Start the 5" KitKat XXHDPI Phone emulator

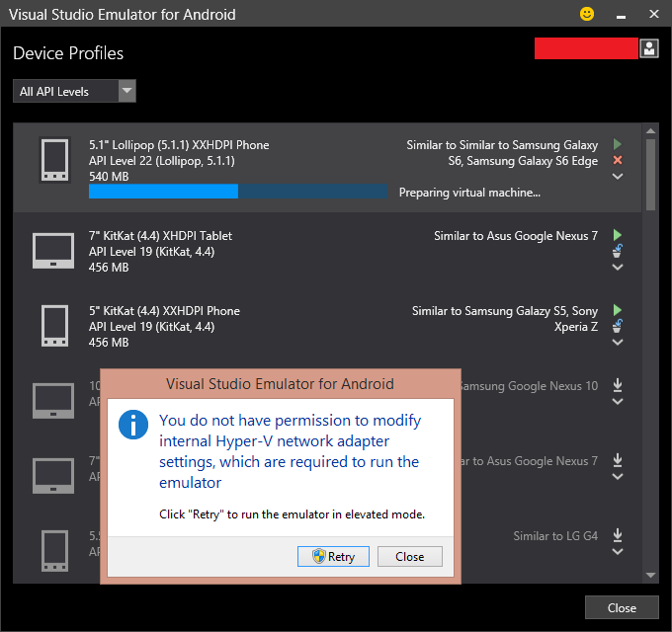618,310
